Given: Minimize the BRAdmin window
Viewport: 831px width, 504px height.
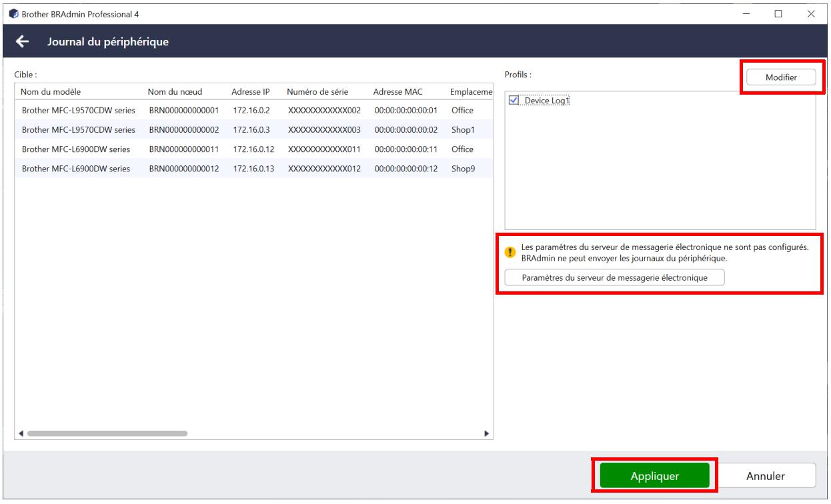Looking at the screenshot, I should pyautogui.click(x=746, y=13).
